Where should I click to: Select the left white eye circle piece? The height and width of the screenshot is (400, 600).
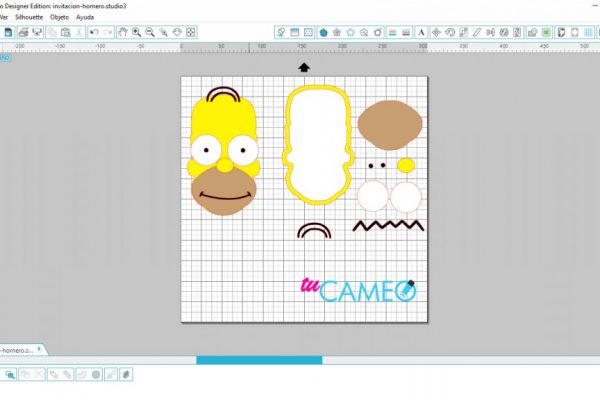click(x=373, y=196)
